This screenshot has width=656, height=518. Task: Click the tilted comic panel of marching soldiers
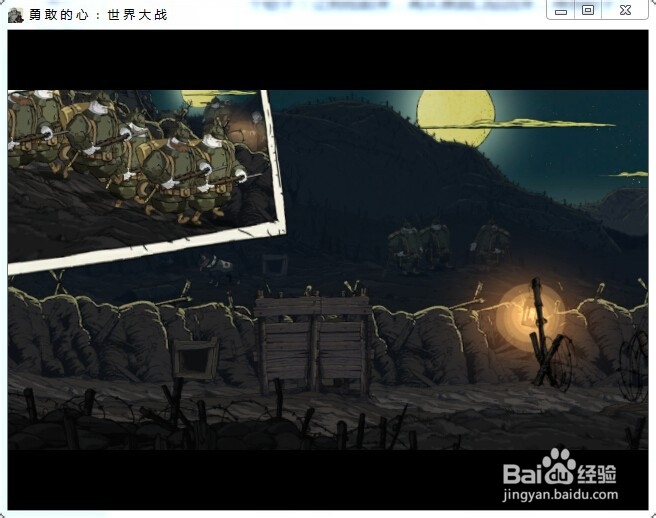142,178
